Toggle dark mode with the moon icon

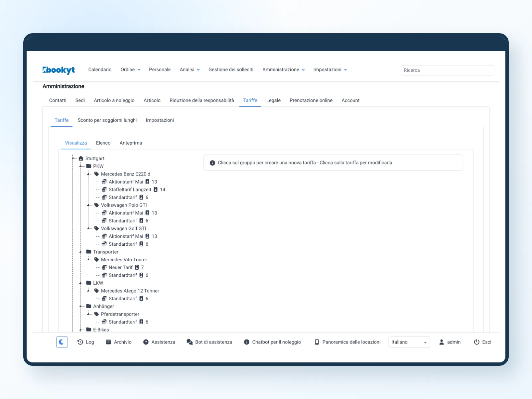(62, 342)
